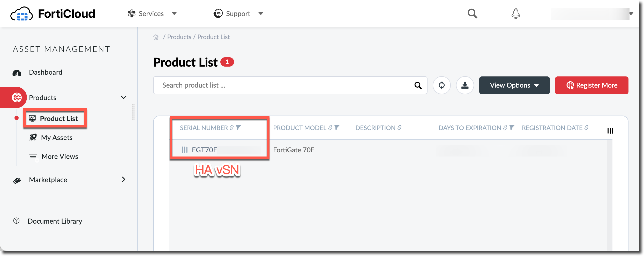The width and height of the screenshot is (644, 256).
Task: Filter Days to Expiration column
Action: [512, 127]
